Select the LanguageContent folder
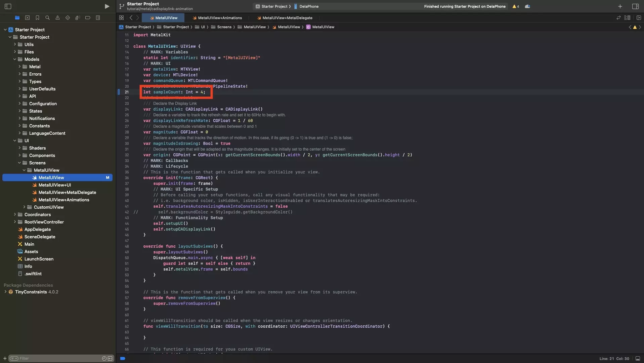The width and height of the screenshot is (644, 363). (47, 133)
